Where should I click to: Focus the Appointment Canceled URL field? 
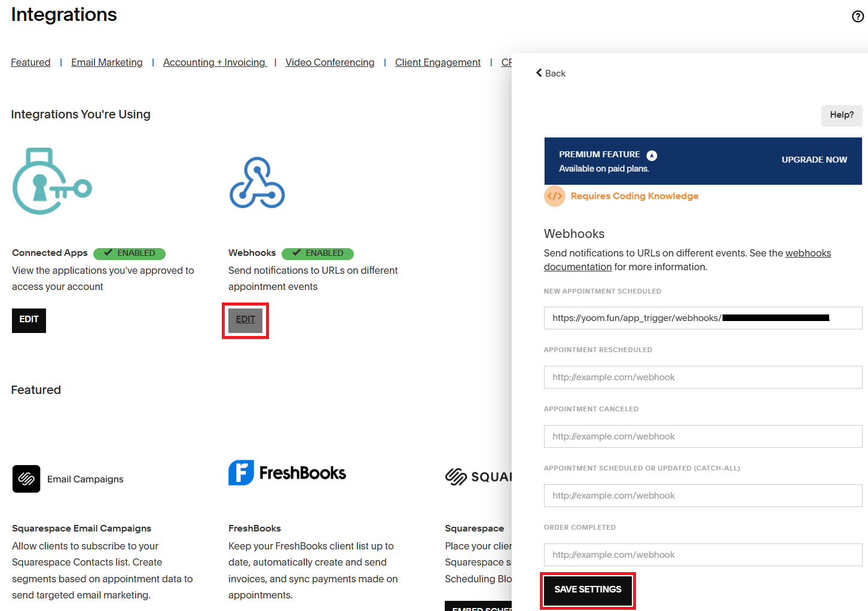point(703,436)
